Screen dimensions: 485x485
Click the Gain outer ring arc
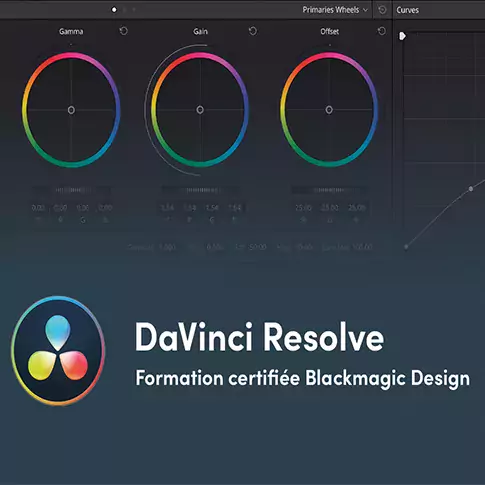click(x=146, y=110)
